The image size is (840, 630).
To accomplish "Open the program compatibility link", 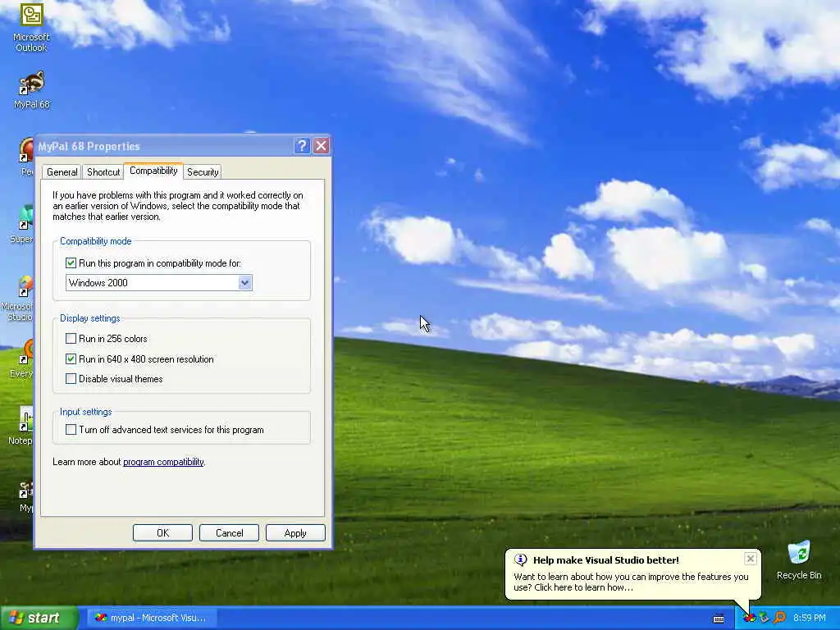I will [163, 462].
